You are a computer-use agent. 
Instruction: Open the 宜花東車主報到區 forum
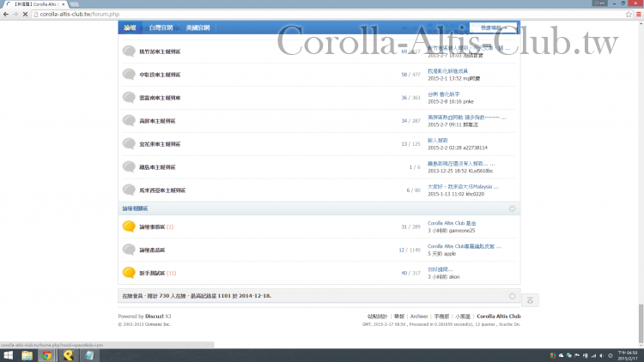pyautogui.click(x=160, y=144)
